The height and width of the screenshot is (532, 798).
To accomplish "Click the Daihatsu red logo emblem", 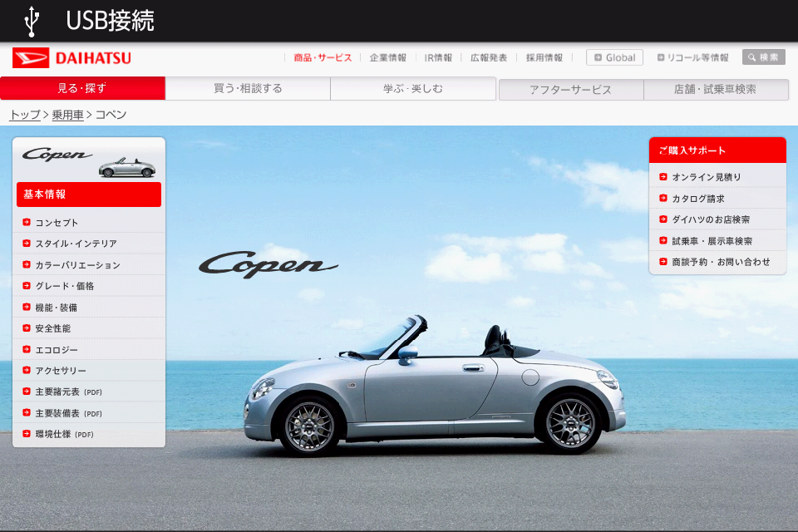I will coord(31,58).
